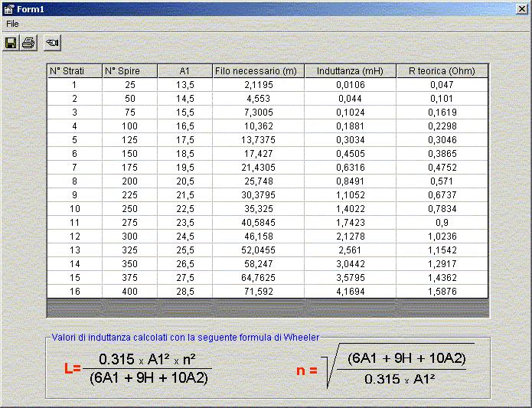Select the resistance cell 1,5876

pyautogui.click(x=442, y=292)
